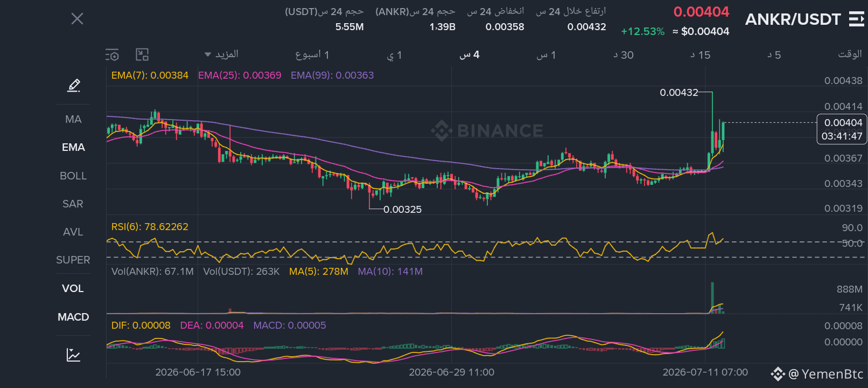Select the الوقت time view tab
This screenshot has width=868, height=388.
(850, 54)
